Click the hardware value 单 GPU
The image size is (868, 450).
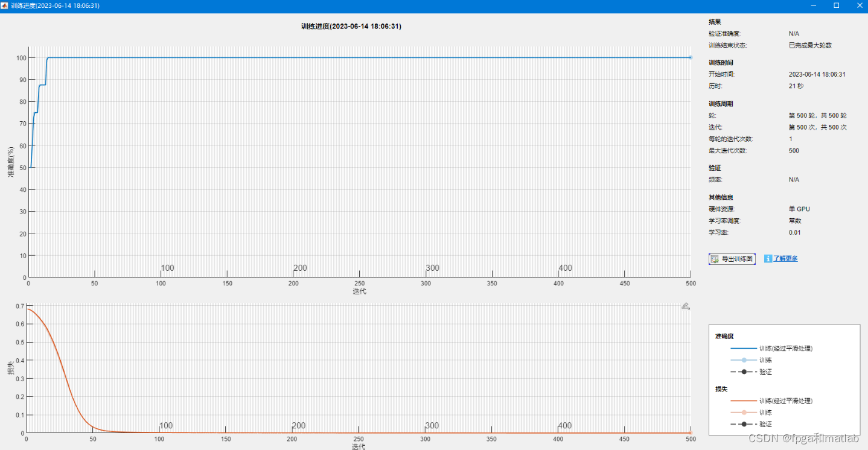(799, 209)
